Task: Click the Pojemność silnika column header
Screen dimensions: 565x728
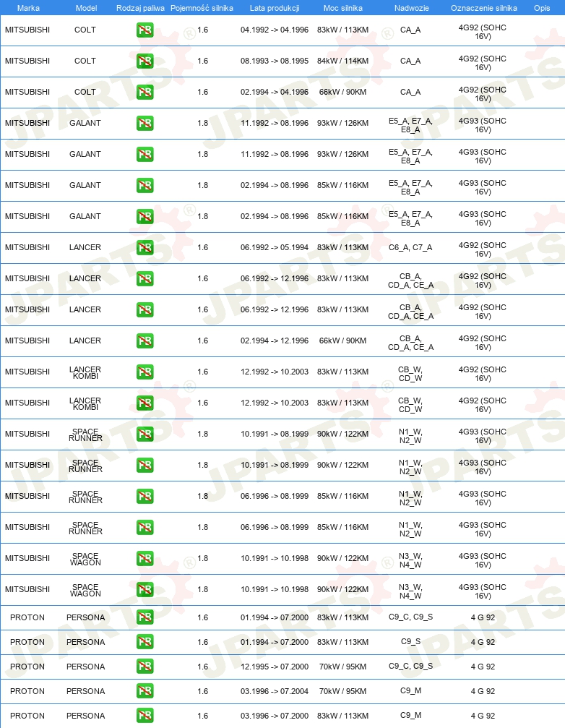Action: tap(202, 8)
